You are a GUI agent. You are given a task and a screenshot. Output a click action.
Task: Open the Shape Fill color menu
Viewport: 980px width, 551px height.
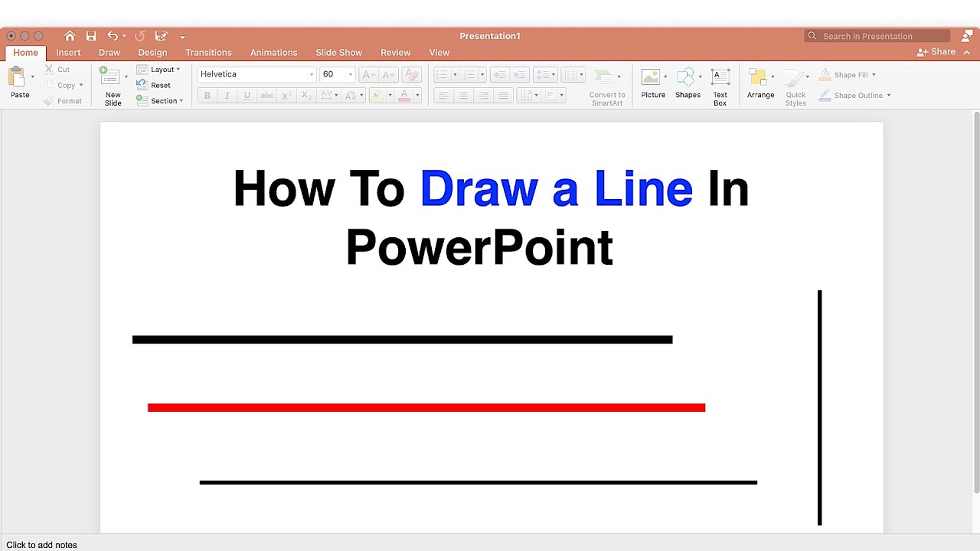[x=848, y=75]
